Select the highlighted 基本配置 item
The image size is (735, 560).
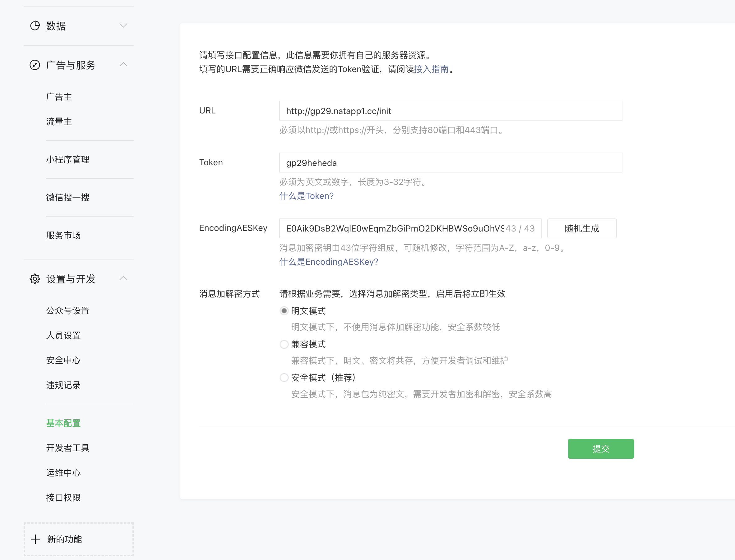click(63, 423)
